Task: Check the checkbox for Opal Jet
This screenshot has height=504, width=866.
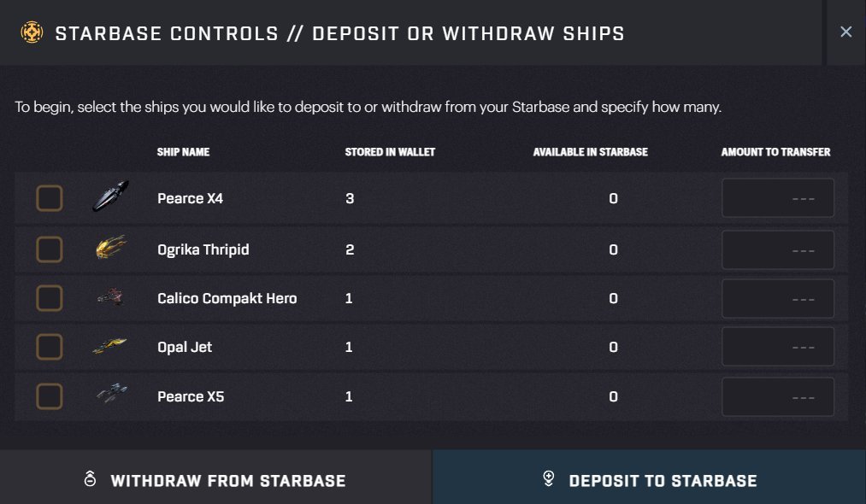Action: pos(50,347)
